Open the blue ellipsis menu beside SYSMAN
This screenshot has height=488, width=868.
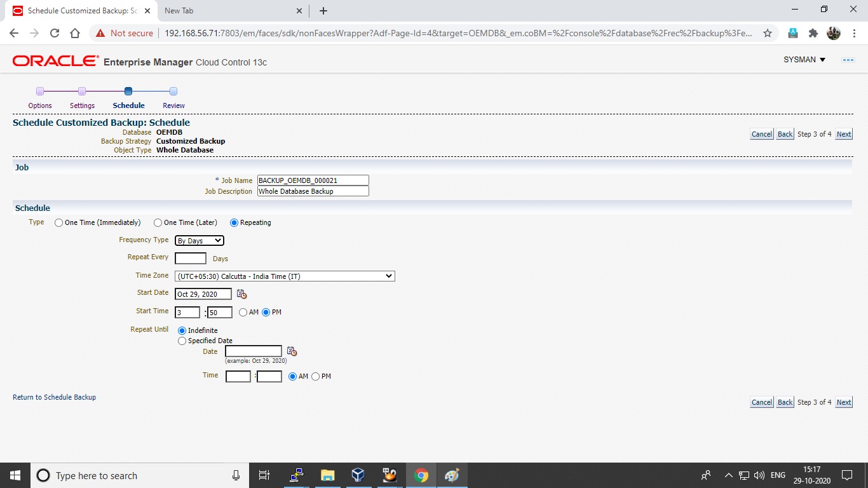pos(848,60)
